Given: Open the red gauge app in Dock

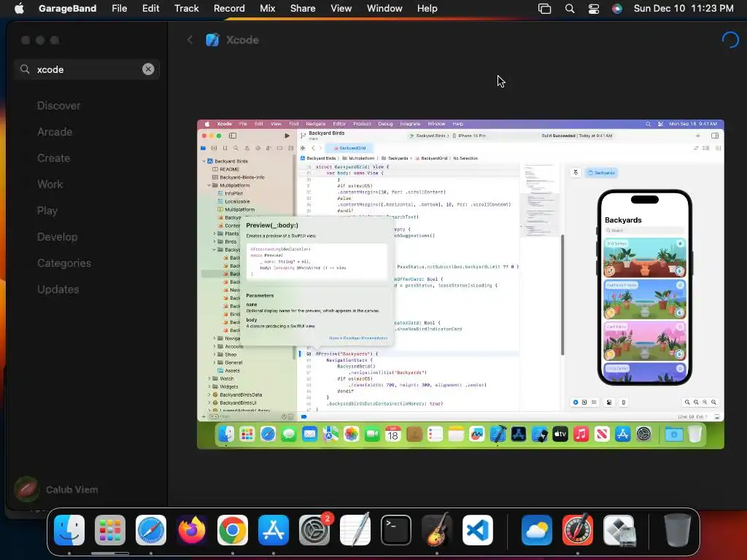Looking at the screenshot, I should pos(578,530).
